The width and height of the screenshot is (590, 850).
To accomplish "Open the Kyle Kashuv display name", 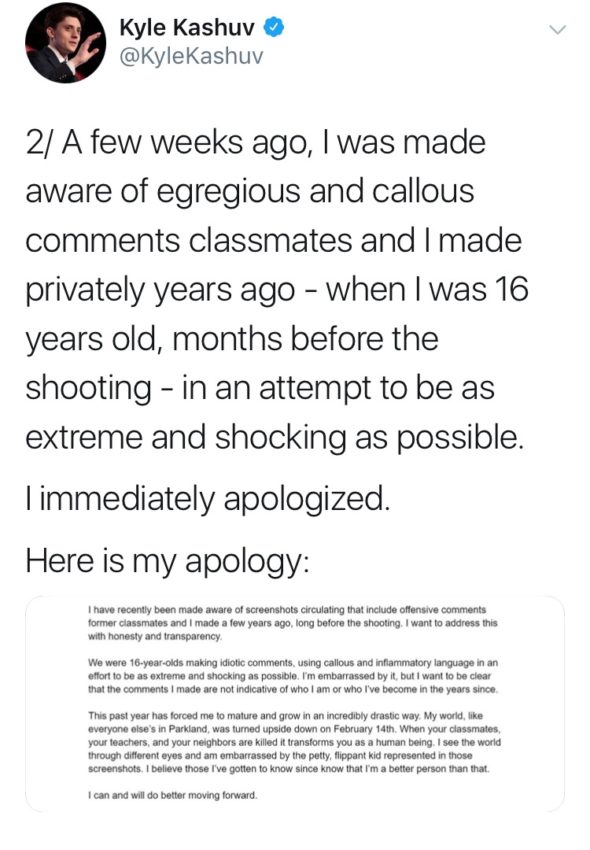I will pyautogui.click(x=187, y=28).
